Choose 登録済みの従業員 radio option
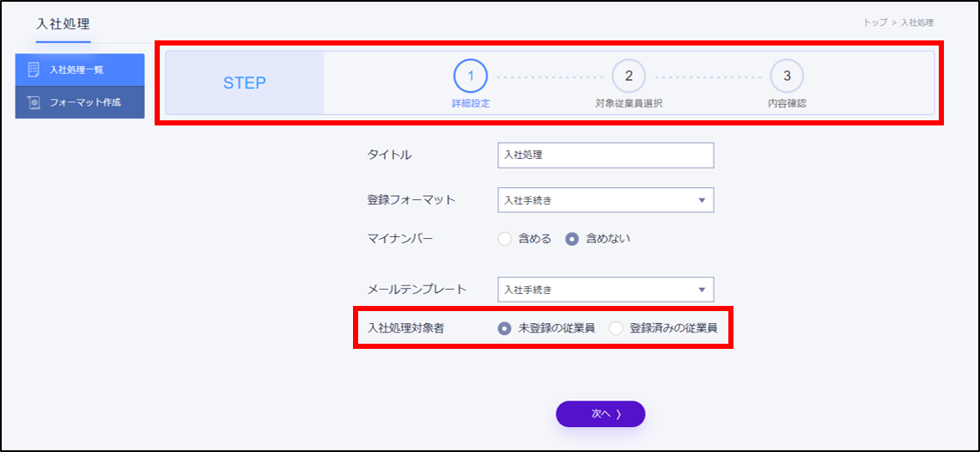 (616, 328)
